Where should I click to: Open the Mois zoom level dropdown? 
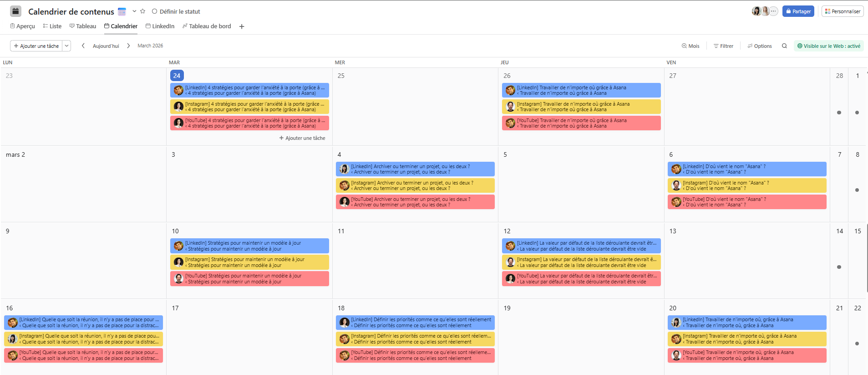click(x=690, y=46)
